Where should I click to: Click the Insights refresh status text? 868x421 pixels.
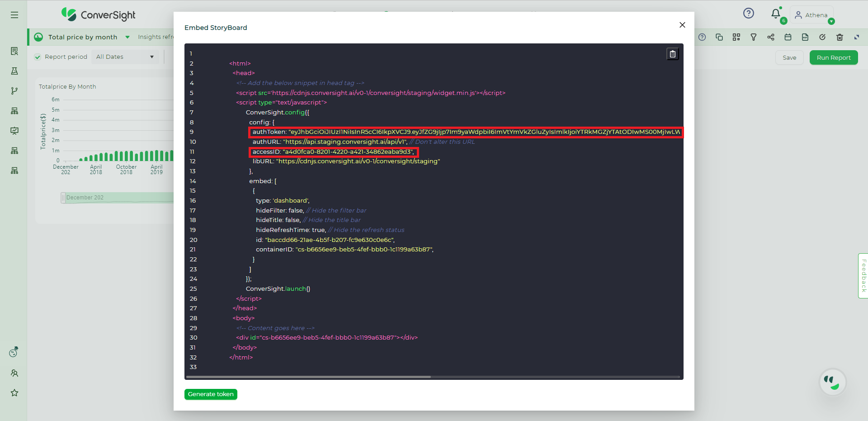tap(156, 37)
